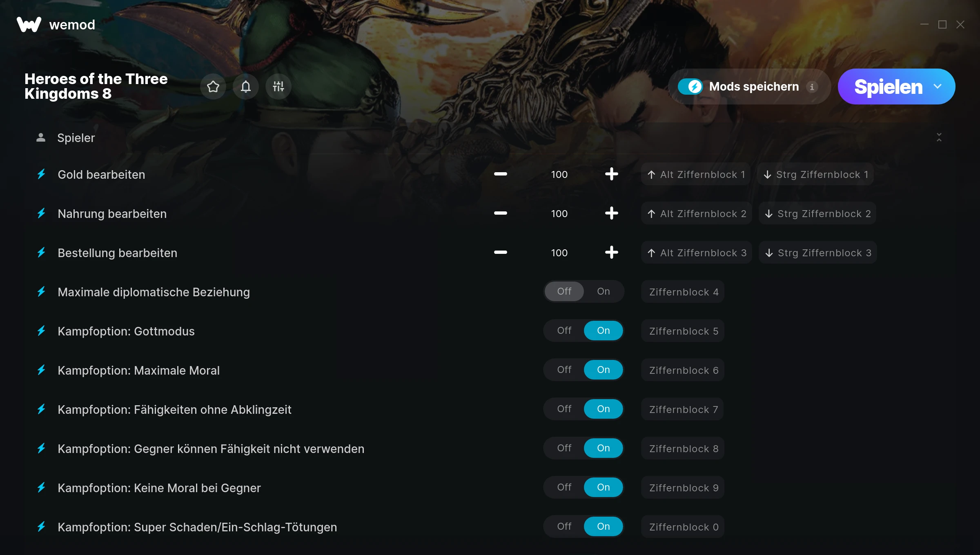This screenshot has width=980, height=555.
Task: Click the info icon beside Mods speichern
Action: 812,87
